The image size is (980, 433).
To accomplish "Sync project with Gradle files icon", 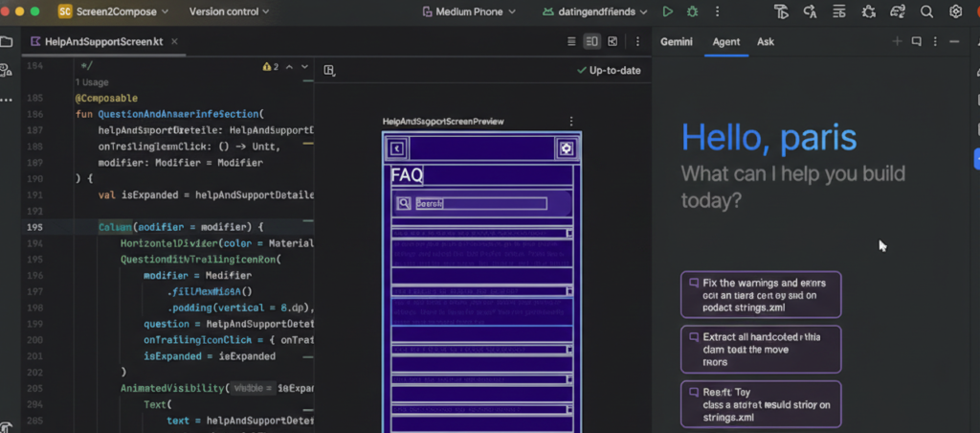I will coord(898,11).
